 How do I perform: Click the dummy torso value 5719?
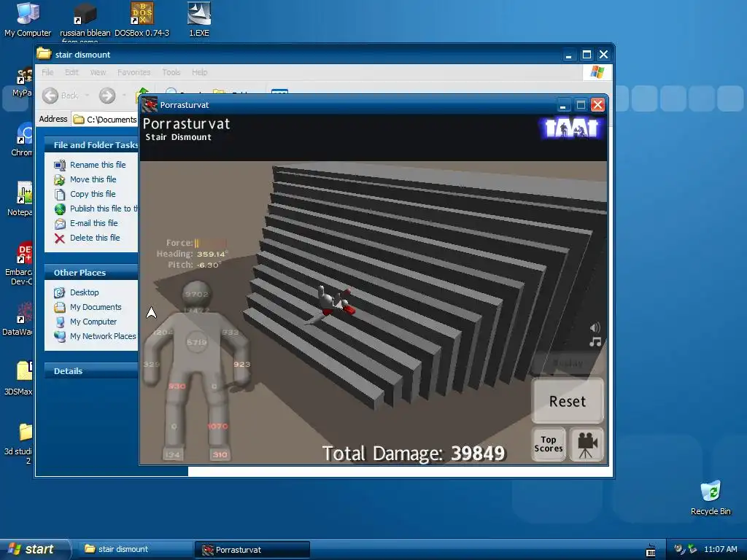(x=197, y=342)
